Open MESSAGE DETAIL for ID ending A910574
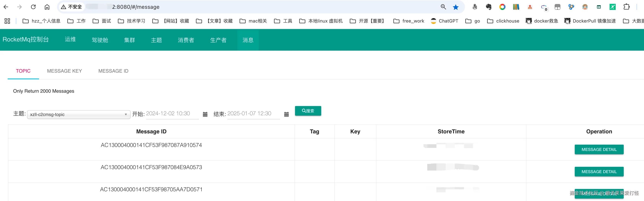644x201 pixels. pos(599,149)
